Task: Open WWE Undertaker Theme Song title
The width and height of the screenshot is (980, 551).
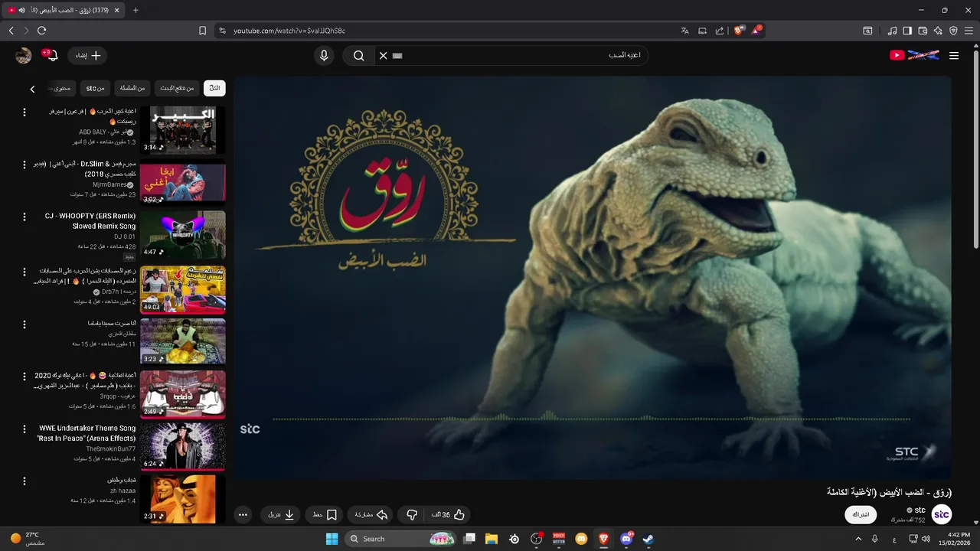Action: (87, 433)
